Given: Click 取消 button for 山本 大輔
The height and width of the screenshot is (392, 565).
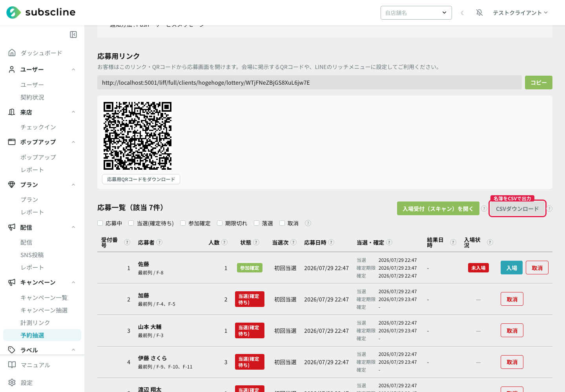Looking at the screenshot, I should click(x=512, y=330).
